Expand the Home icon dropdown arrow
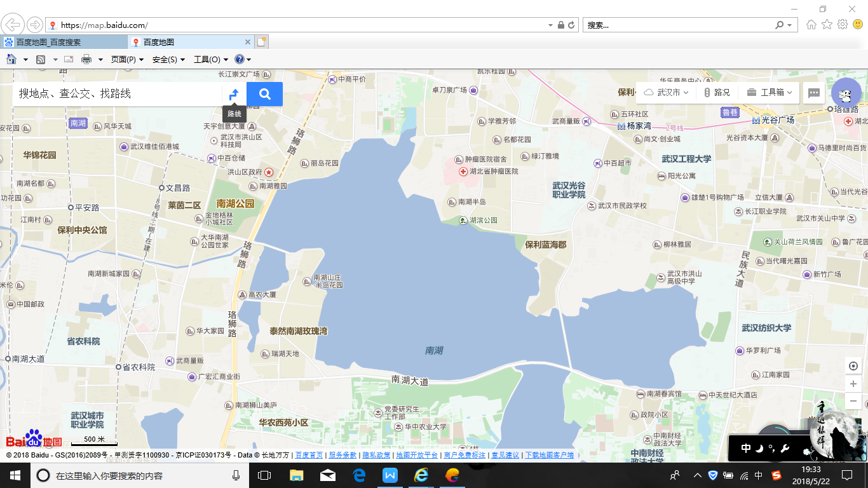This screenshot has height=488, width=868. tap(25, 60)
